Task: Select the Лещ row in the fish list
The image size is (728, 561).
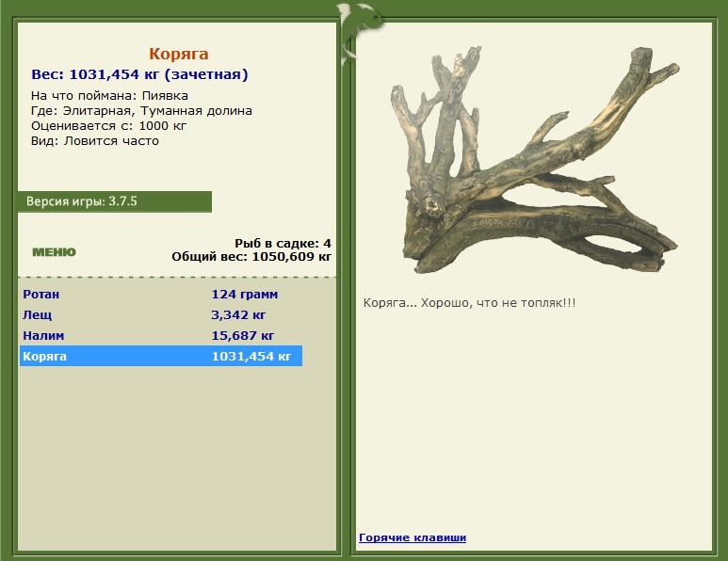Action: pyautogui.click(x=161, y=314)
